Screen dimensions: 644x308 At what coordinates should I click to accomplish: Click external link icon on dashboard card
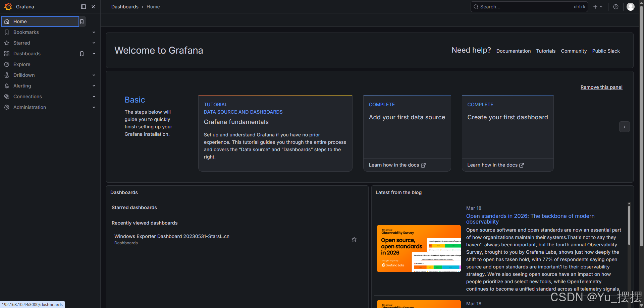(522, 165)
